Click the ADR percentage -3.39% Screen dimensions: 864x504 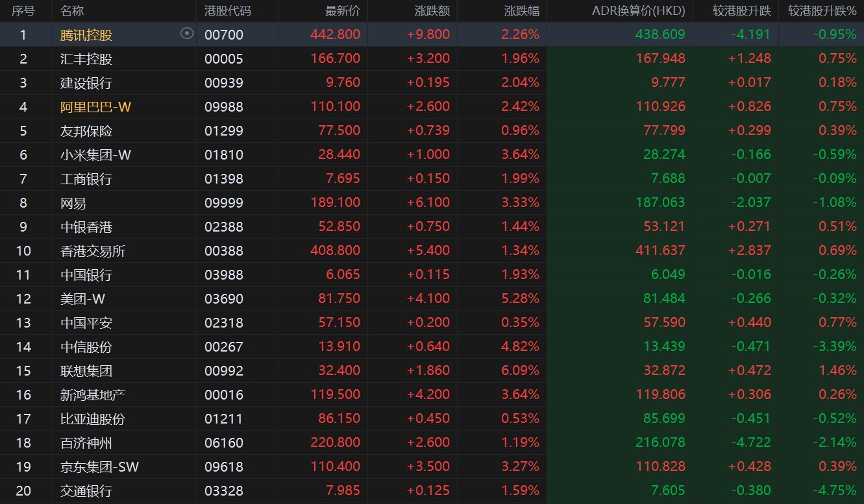point(835,347)
